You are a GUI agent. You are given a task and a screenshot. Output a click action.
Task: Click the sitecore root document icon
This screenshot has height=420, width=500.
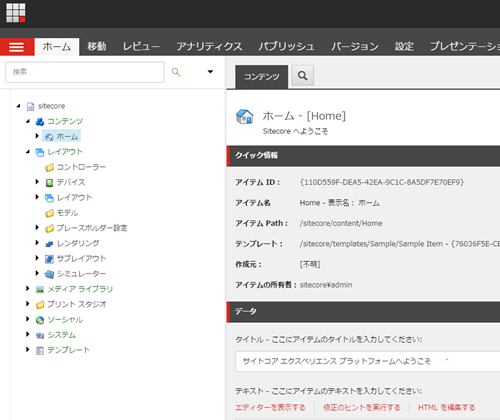pos(30,106)
